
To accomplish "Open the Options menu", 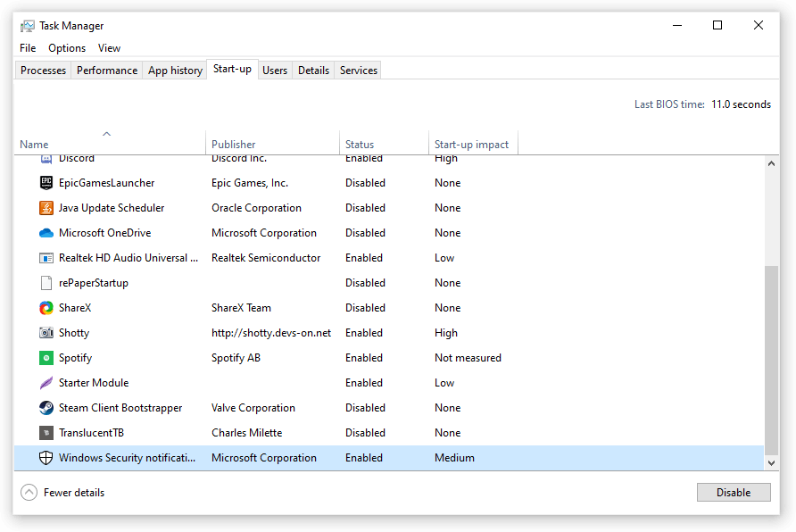I will click(67, 48).
